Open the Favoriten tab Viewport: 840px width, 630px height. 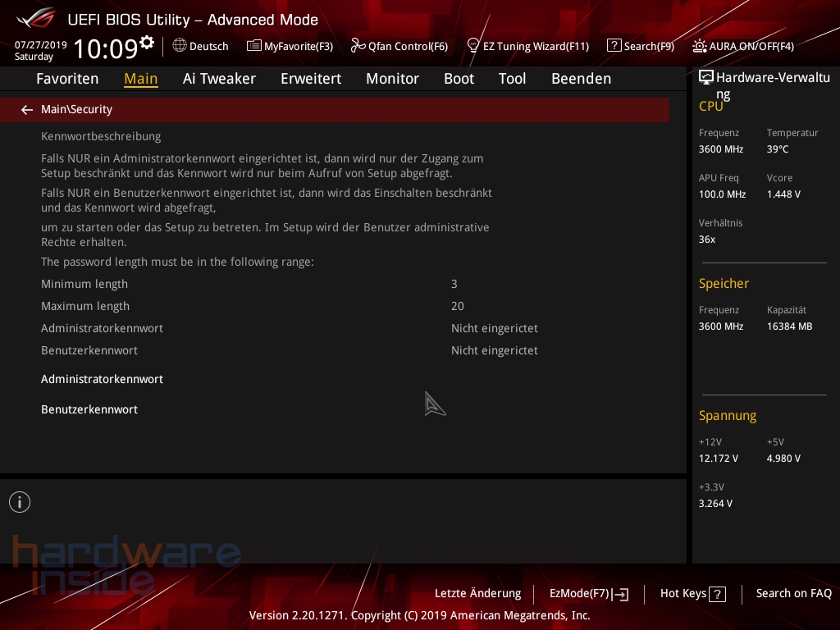[x=67, y=79]
